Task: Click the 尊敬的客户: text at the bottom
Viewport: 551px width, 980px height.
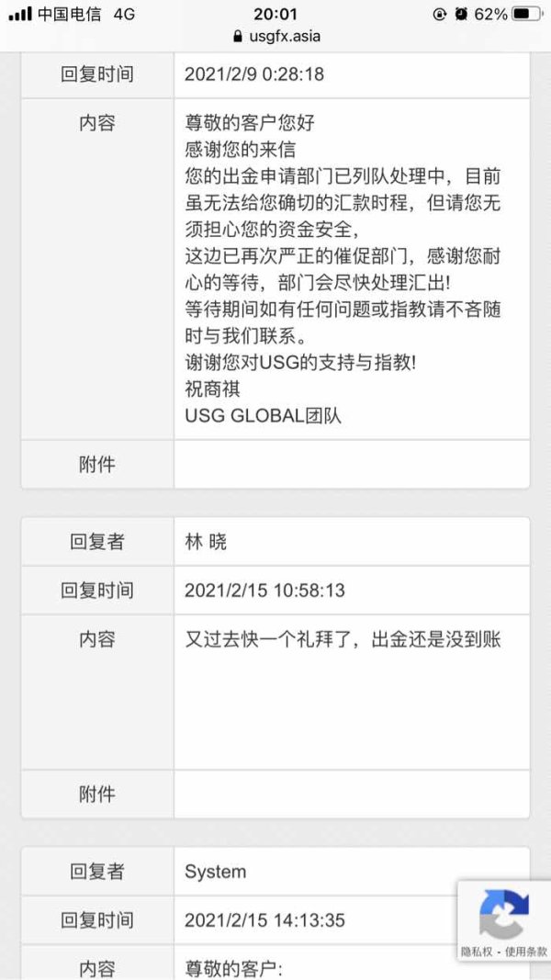Action: pyautogui.click(x=233, y=969)
